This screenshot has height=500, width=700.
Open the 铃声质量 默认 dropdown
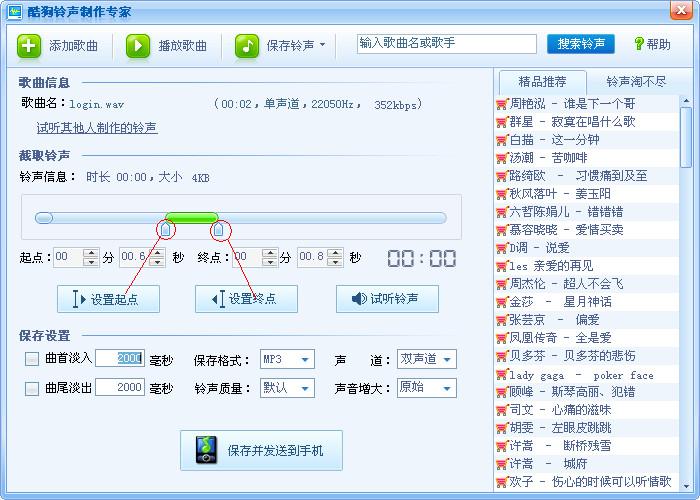pyautogui.click(x=287, y=388)
